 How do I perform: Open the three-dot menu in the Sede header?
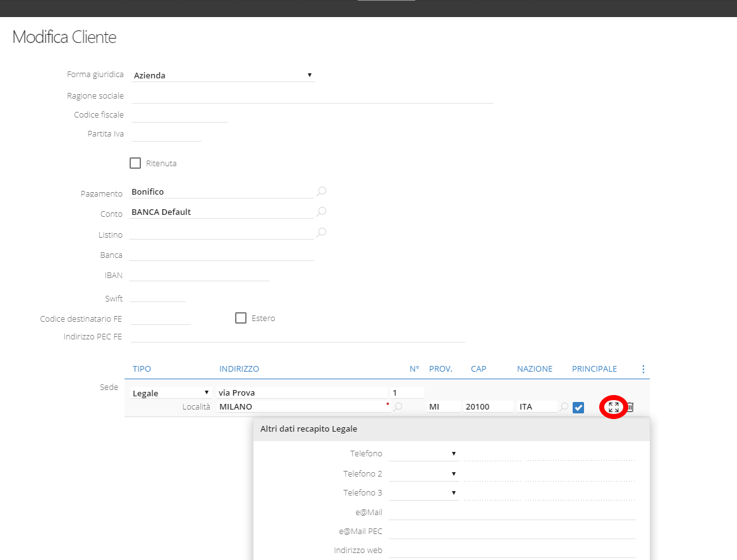(643, 369)
